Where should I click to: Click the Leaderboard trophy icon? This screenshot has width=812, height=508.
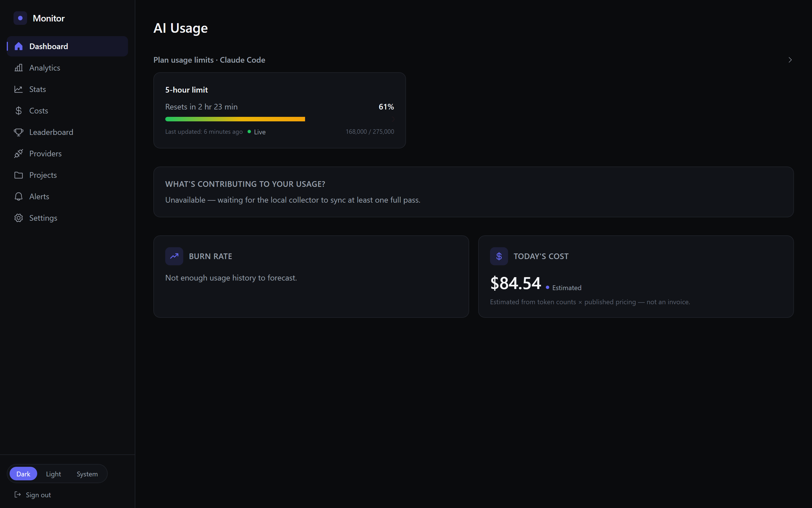click(18, 132)
